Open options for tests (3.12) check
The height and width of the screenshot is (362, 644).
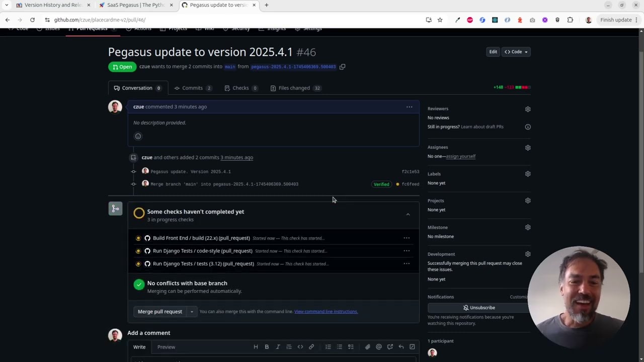point(407,263)
